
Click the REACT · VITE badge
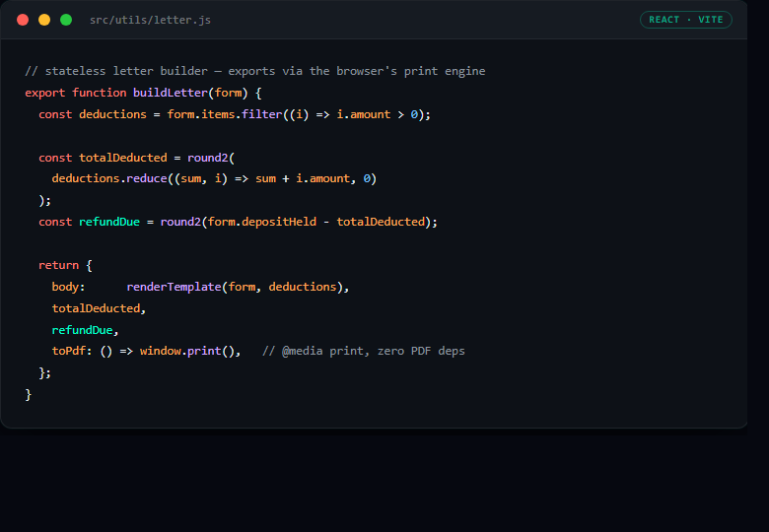pos(685,20)
